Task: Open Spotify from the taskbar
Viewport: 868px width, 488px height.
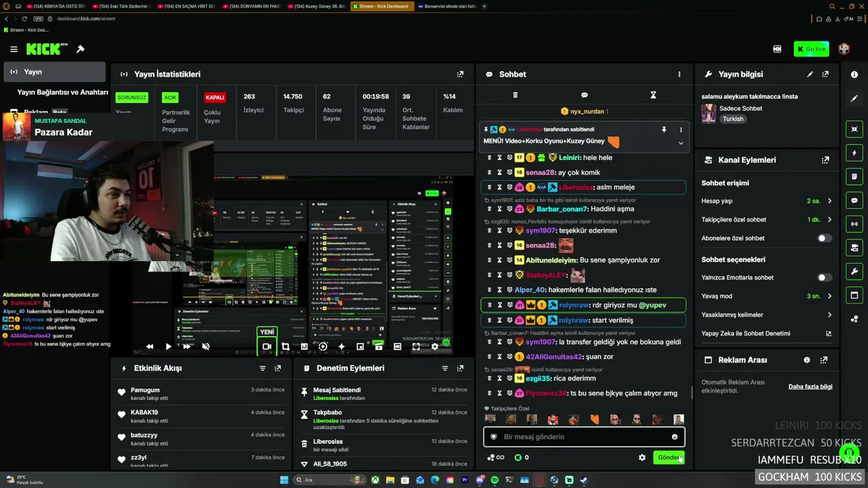Action: point(494,480)
